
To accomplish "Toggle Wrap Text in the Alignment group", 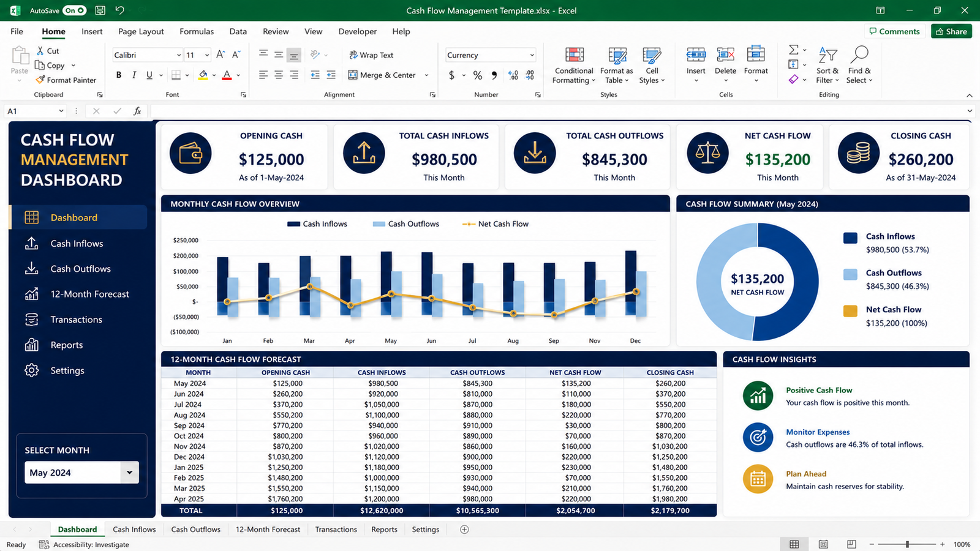I will [x=371, y=55].
